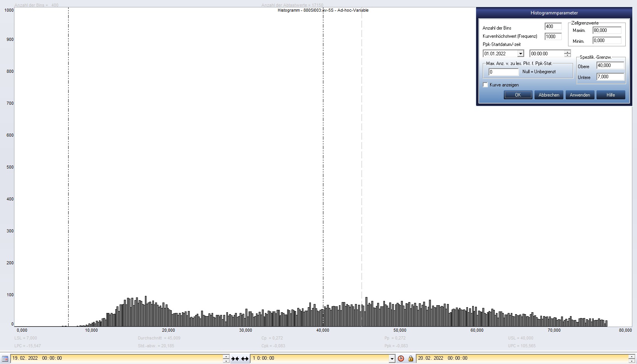Click the red clock icon

pos(401,359)
